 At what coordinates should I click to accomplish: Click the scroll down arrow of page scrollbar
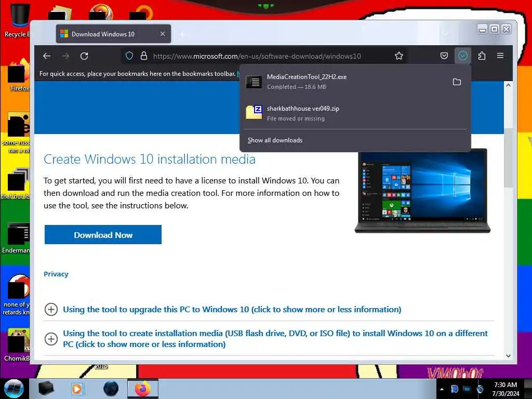[508, 356]
